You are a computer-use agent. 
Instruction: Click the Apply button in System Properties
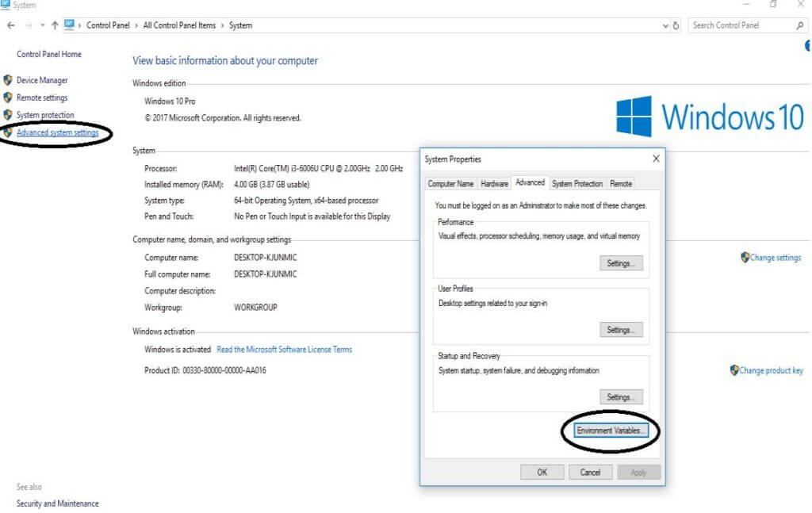[638, 472]
